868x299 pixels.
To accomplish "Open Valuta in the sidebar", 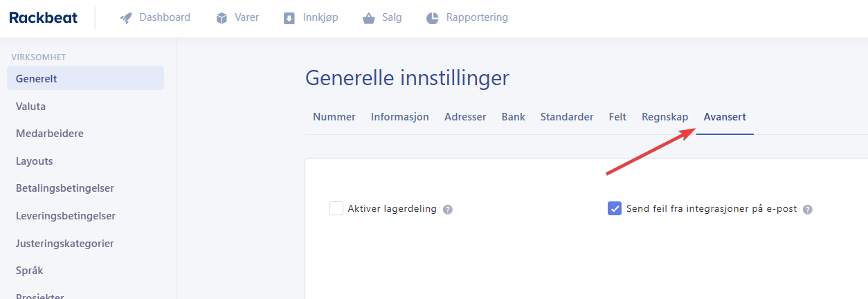I will 31,107.
